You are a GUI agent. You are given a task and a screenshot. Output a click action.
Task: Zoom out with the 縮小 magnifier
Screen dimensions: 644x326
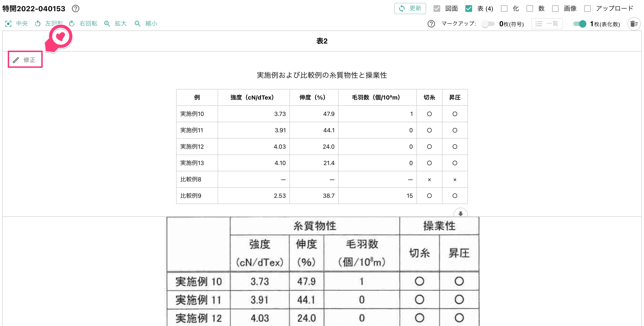point(138,24)
